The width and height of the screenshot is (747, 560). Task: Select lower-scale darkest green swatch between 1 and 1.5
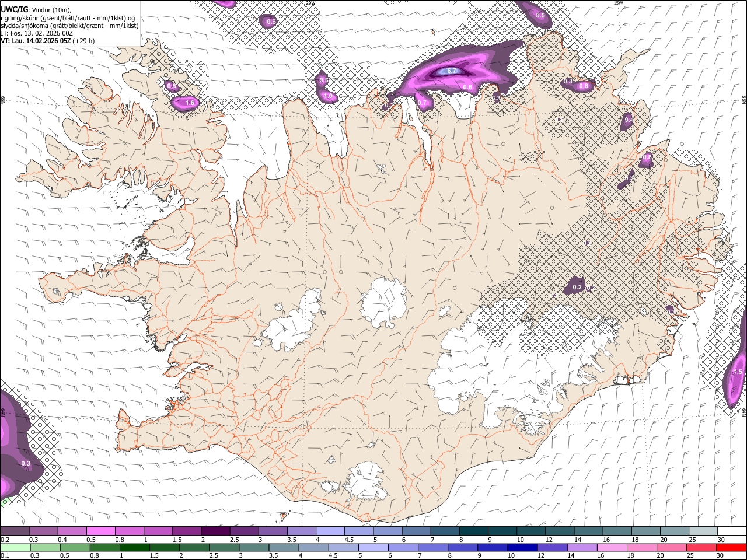tap(134, 547)
